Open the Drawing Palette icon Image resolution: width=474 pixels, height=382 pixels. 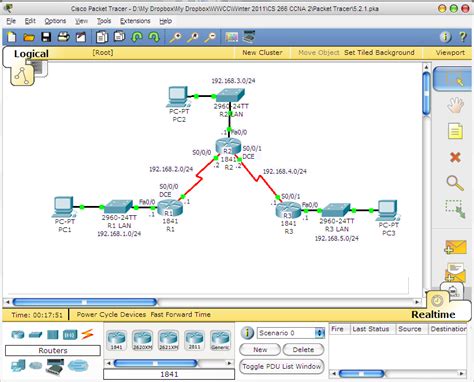231,37
